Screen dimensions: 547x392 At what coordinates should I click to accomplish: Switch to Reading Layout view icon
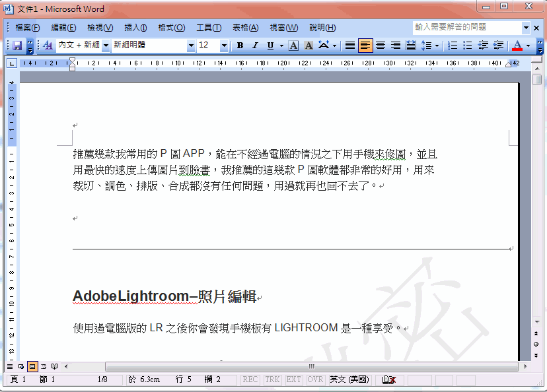tap(54, 366)
